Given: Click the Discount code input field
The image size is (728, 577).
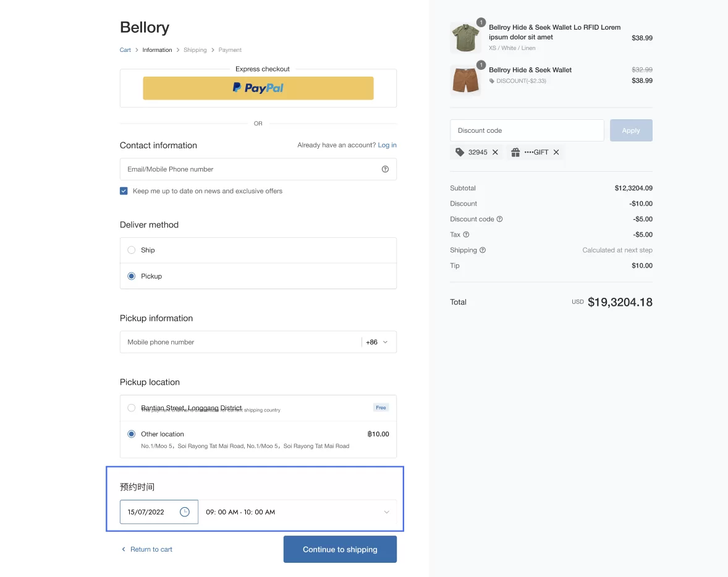Looking at the screenshot, I should tap(527, 131).
